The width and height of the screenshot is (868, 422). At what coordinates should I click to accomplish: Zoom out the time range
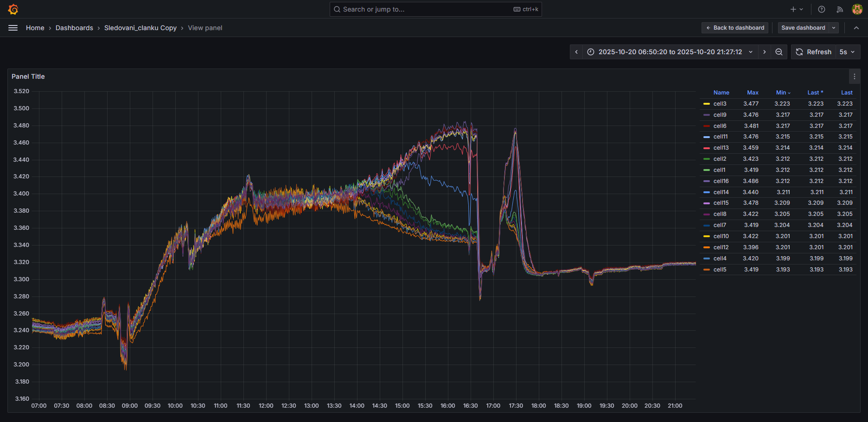779,52
